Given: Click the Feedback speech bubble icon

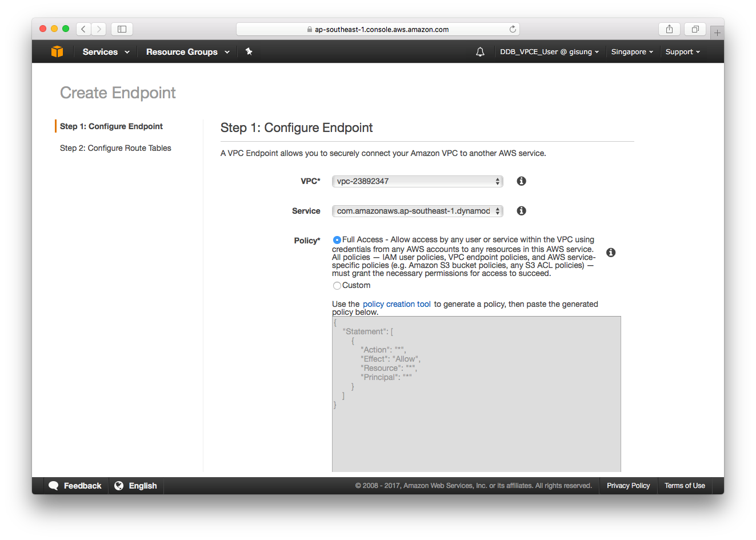Looking at the screenshot, I should tap(54, 485).
